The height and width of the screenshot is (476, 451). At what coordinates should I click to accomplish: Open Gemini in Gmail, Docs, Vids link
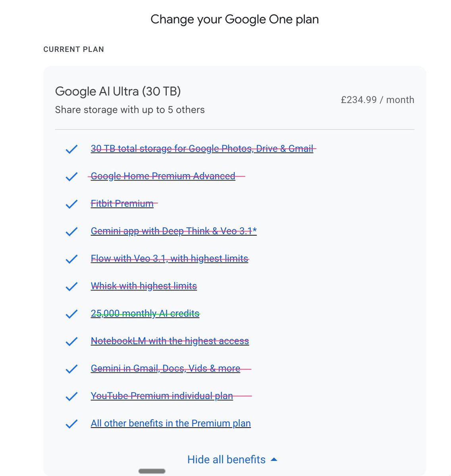pyautogui.click(x=166, y=369)
